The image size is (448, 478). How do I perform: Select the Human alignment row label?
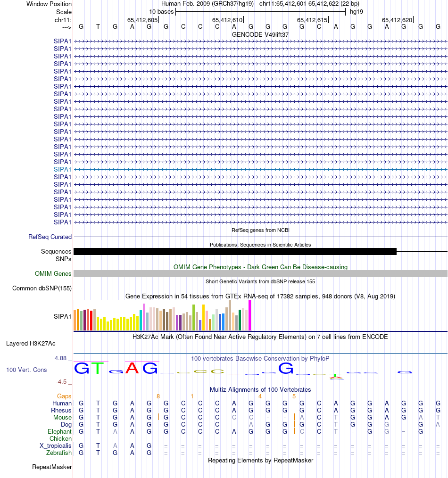[62, 404]
